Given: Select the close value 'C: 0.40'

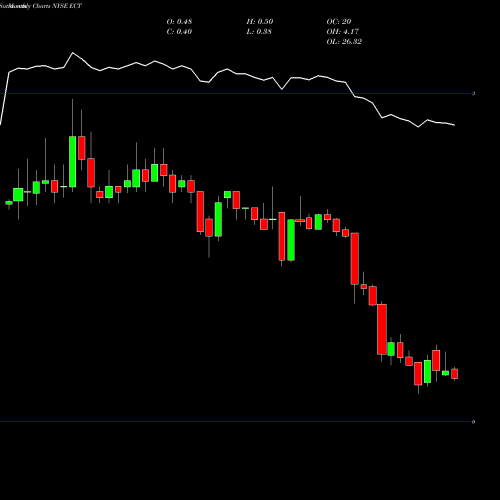Looking at the screenshot, I should (x=179, y=32).
